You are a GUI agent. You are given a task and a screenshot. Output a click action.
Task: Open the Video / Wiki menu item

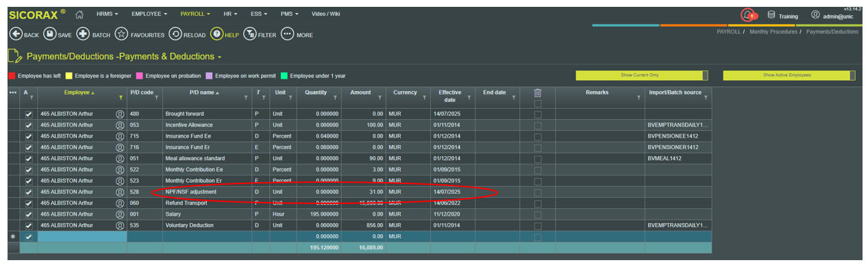[x=326, y=14]
